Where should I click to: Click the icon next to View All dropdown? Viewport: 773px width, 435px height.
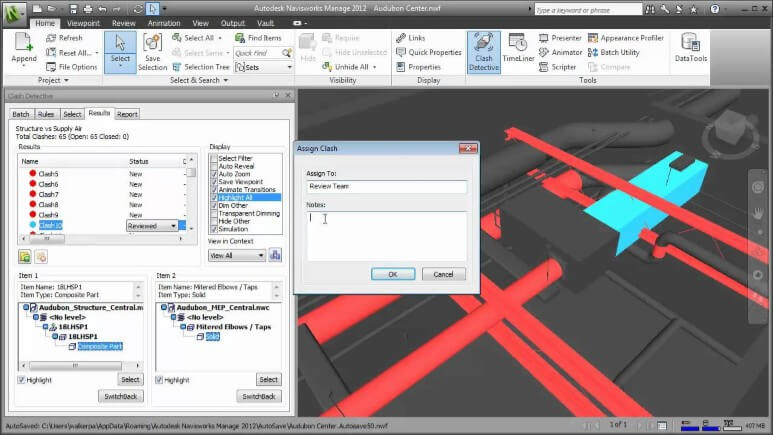click(275, 255)
